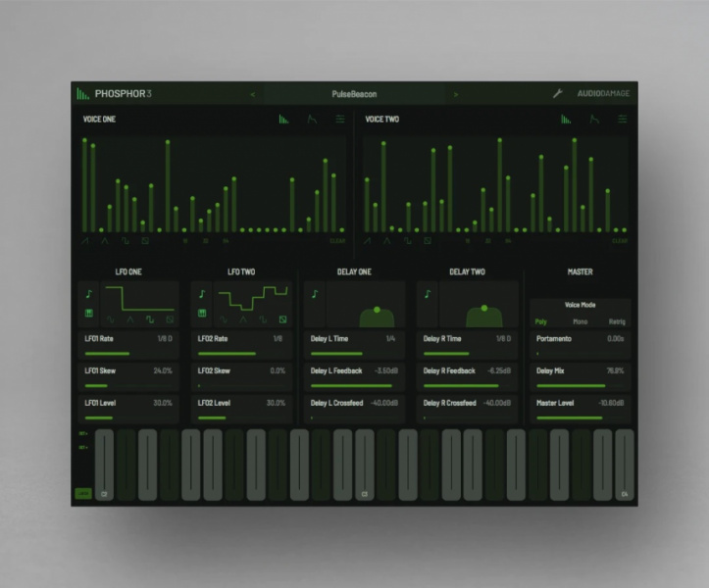Shift keyboard octave down
This screenshot has width=709, height=588.
pos(83,448)
